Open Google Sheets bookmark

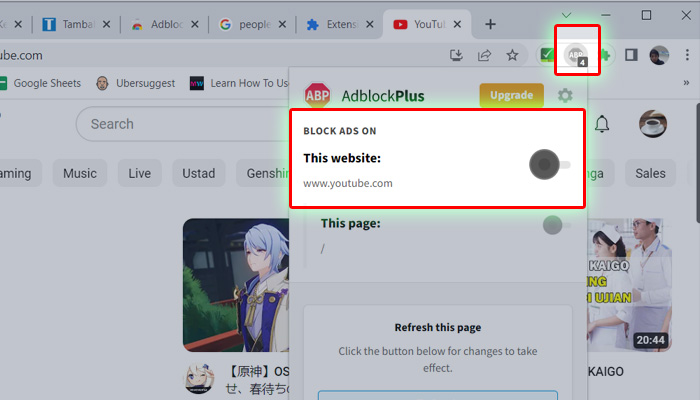tap(40, 83)
